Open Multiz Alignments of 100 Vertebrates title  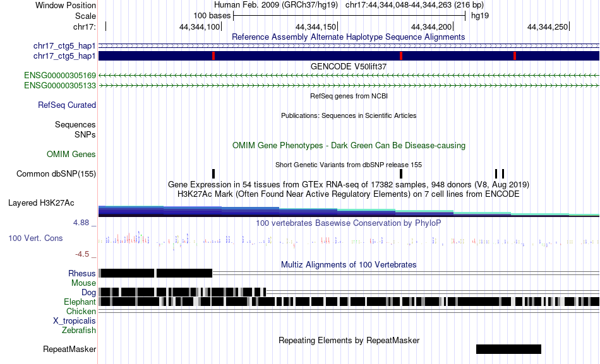click(349, 264)
